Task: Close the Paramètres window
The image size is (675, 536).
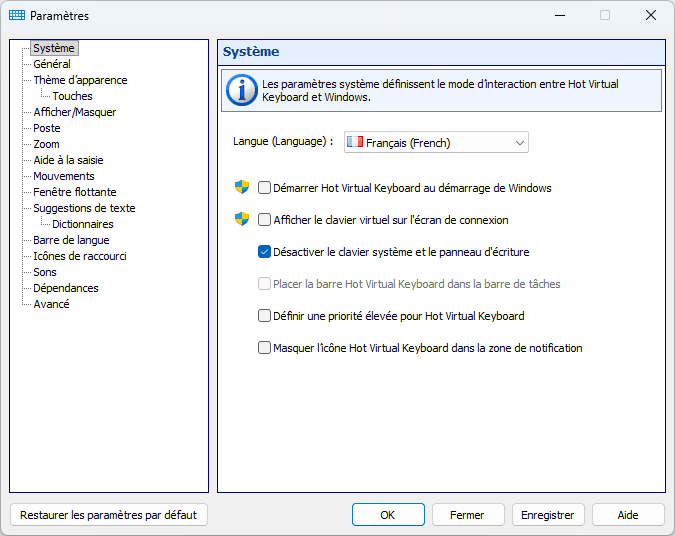Action: click(650, 15)
